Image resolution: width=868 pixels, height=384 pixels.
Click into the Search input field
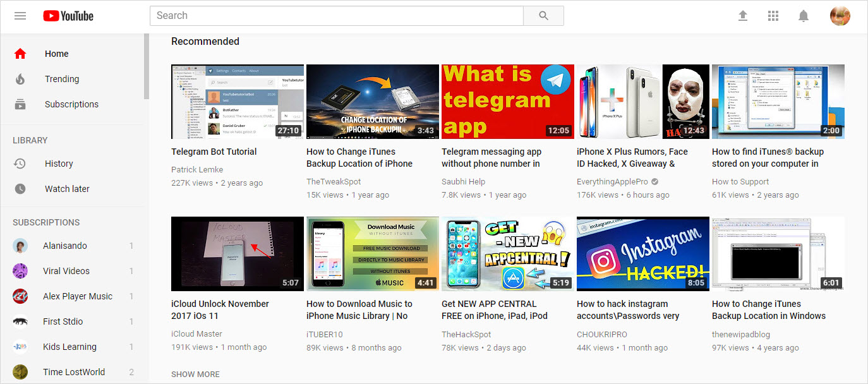[x=337, y=16]
